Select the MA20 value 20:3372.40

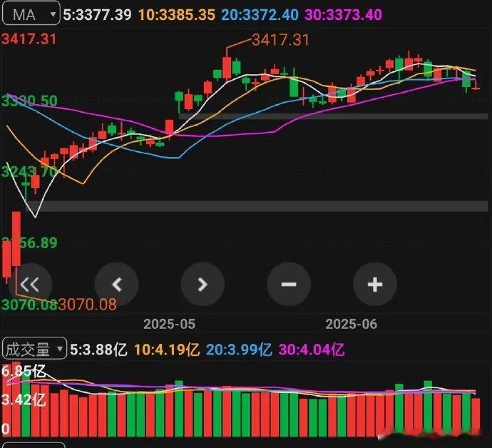coord(260,15)
